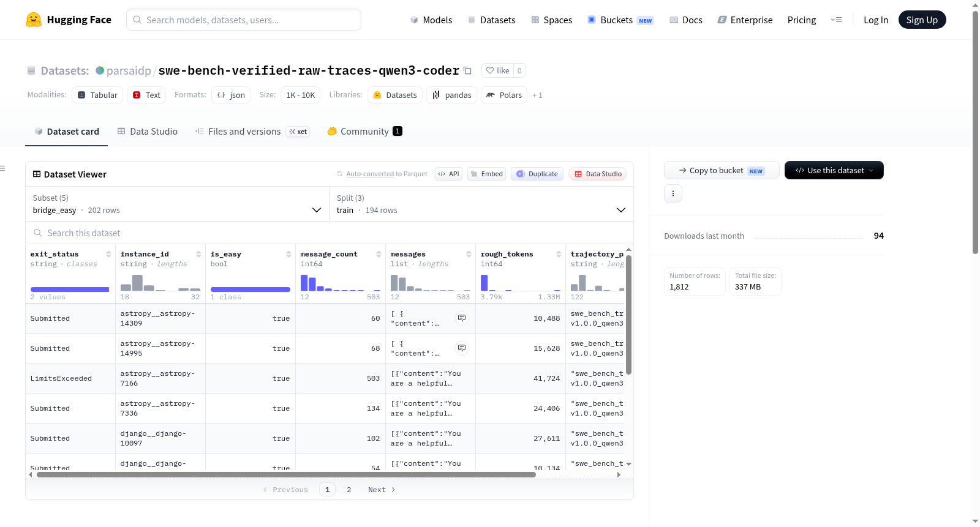Select the astropy__astropy-7336 cell
The image size is (980, 527).
tap(160, 408)
